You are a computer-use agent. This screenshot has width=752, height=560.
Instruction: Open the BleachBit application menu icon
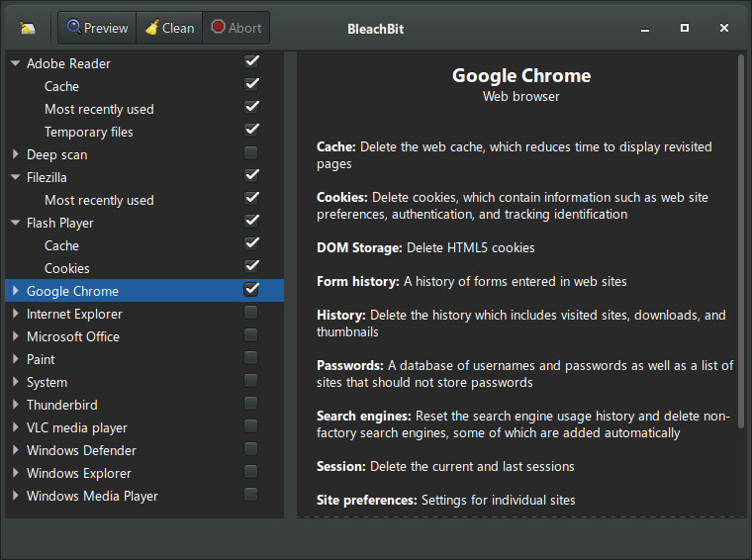[x=28, y=29]
